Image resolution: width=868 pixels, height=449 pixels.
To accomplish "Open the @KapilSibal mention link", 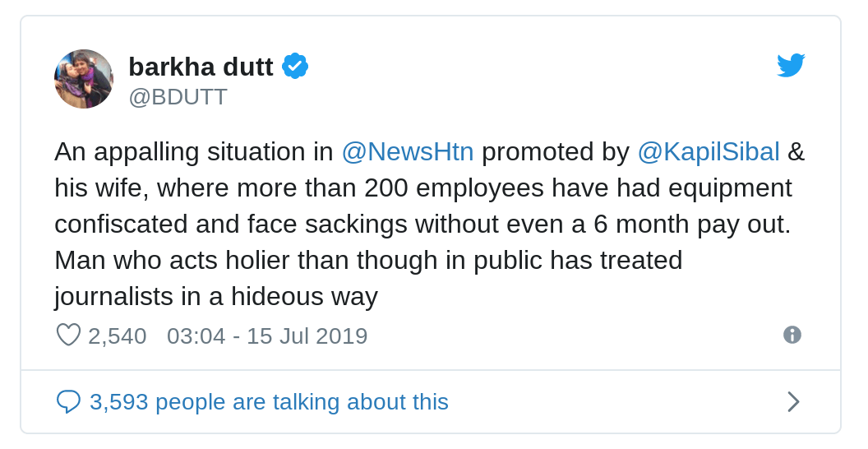I will pyautogui.click(x=708, y=151).
